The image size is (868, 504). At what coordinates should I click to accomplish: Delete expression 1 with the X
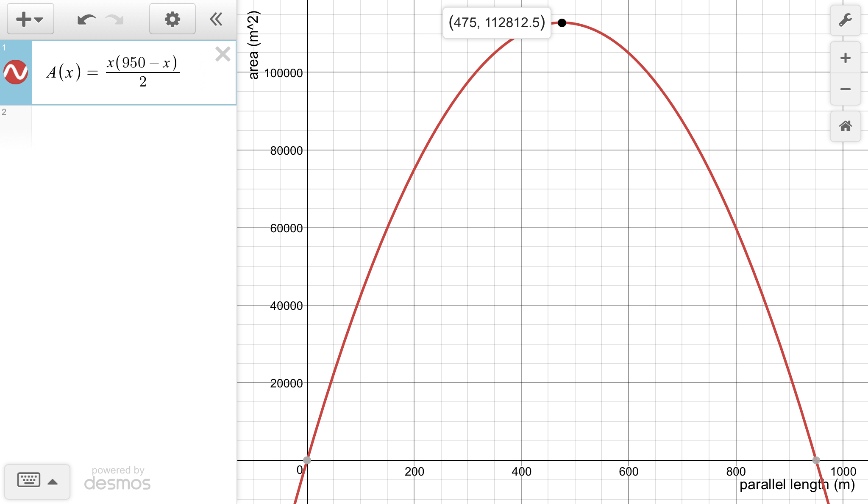[x=223, y=54]
